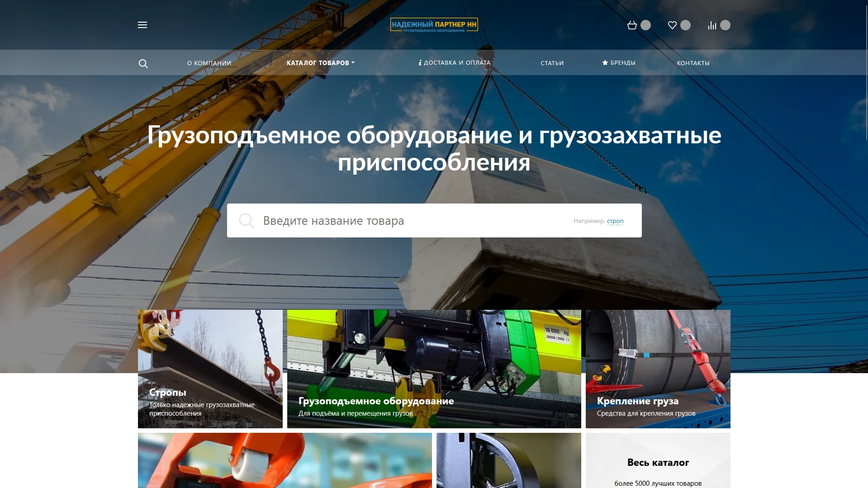Image resolution: width=868 pixels, height=488 pixels.
Task: Open the hamburger menu icon
Action: point(142,25)
